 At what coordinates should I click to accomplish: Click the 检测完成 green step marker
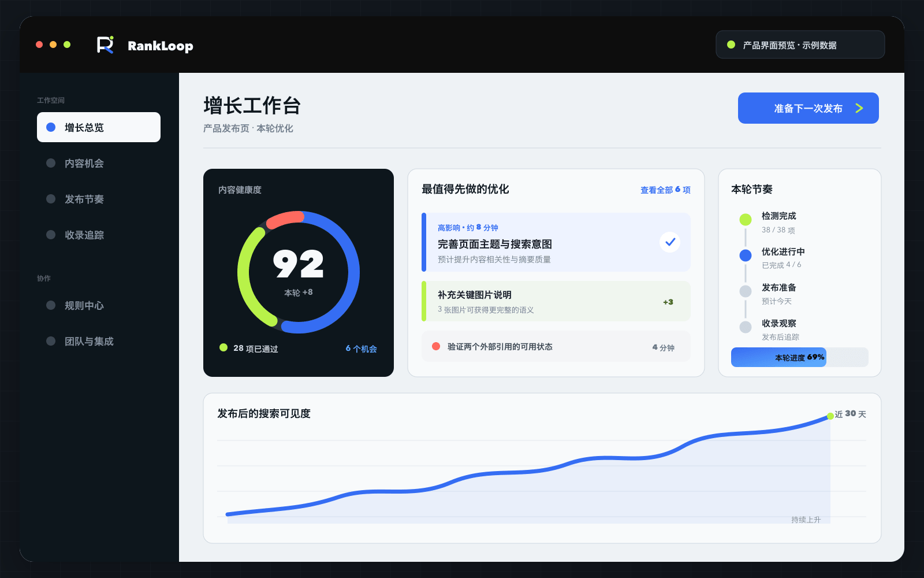pyautogui.click(x=746, y=220)
